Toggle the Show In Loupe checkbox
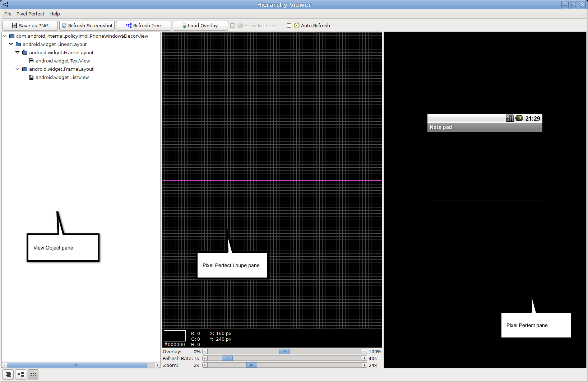588x382 pixels. click(232, 25)
